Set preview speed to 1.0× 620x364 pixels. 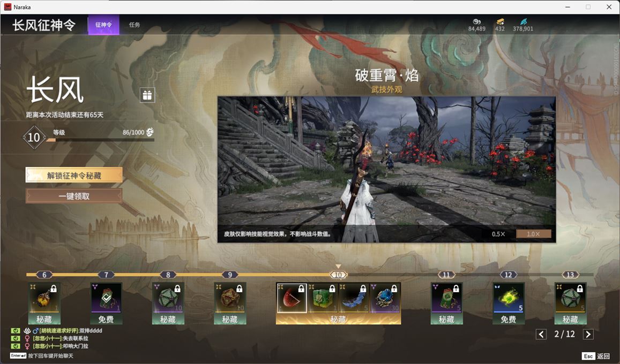[x=533, y=234]
